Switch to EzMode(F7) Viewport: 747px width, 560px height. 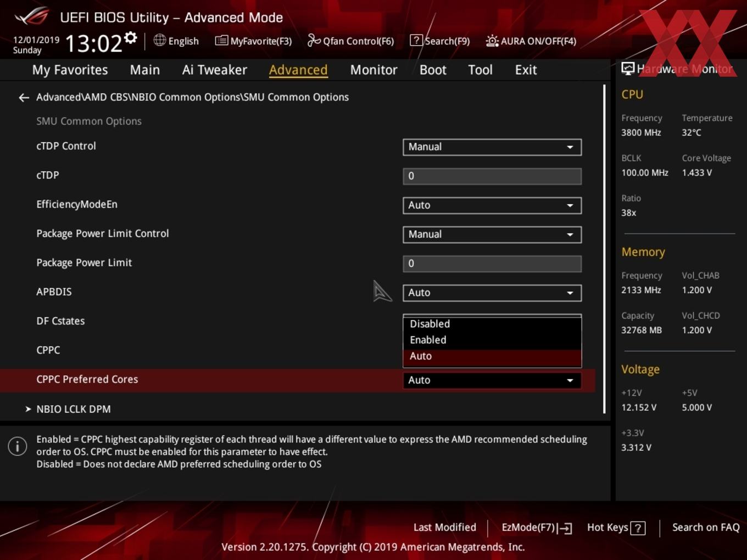pyautogui.click(x=537, y=528)
